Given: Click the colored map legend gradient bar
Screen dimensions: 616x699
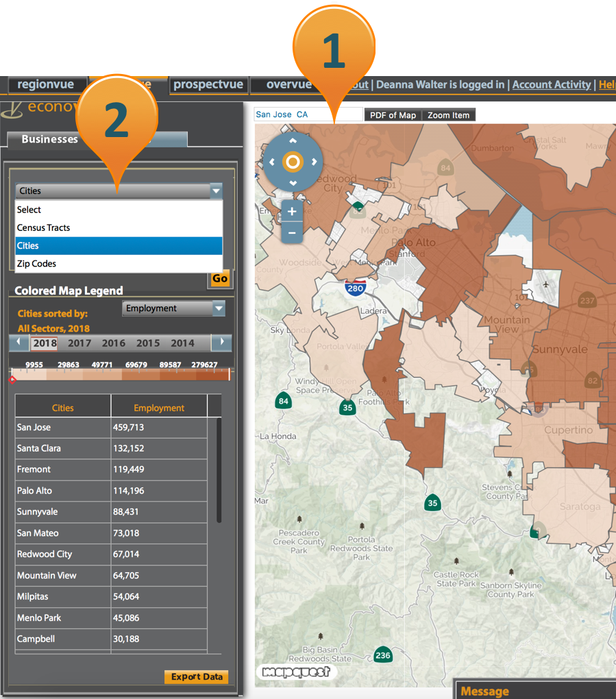Looking at the screenshot, I should point(121,374).
